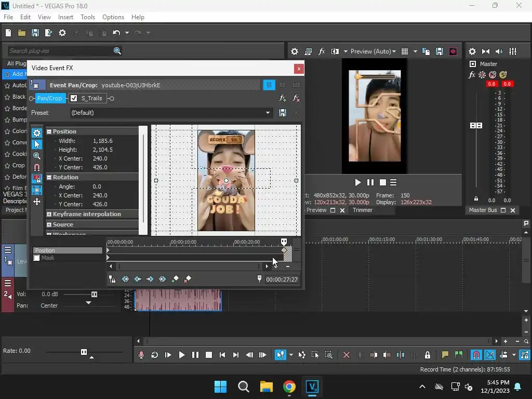Open Video Preview FX in preview toolbar

[x=322, y=51]
